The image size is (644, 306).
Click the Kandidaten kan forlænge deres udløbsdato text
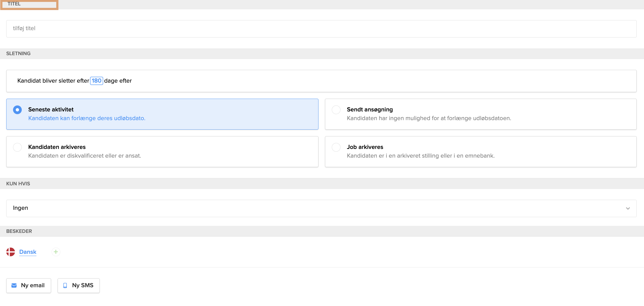coord(87,118)
